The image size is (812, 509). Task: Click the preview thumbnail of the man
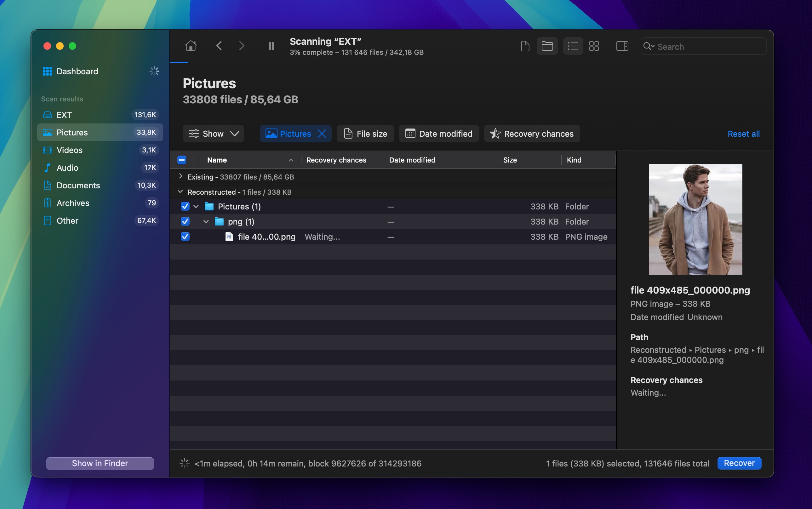click(695, 219)
